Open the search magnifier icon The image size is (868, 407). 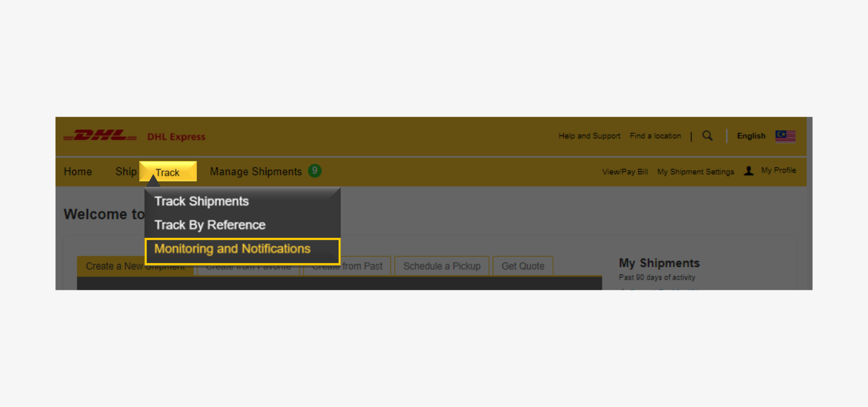click(708, 136)
